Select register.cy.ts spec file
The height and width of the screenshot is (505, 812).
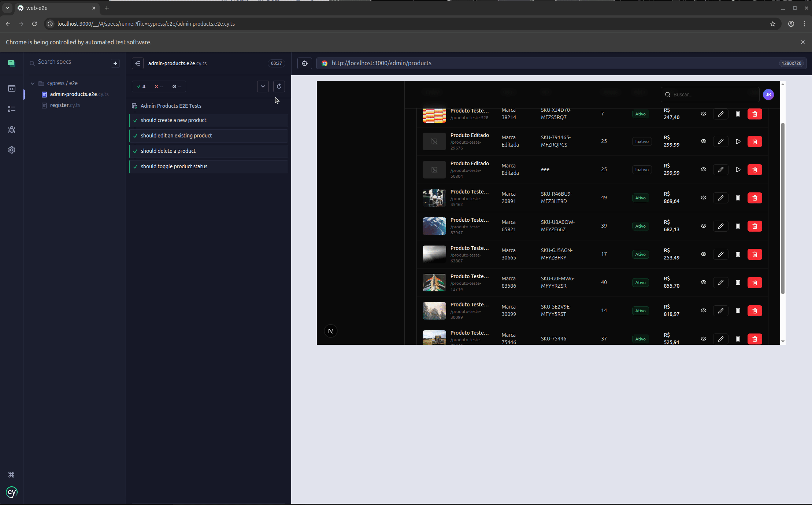pyautogui.click(x=65, y=105)
